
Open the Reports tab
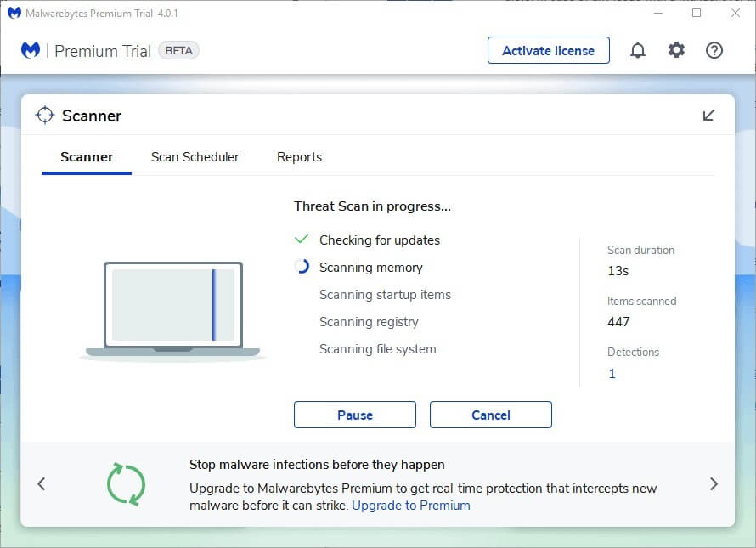click(299, 157)
